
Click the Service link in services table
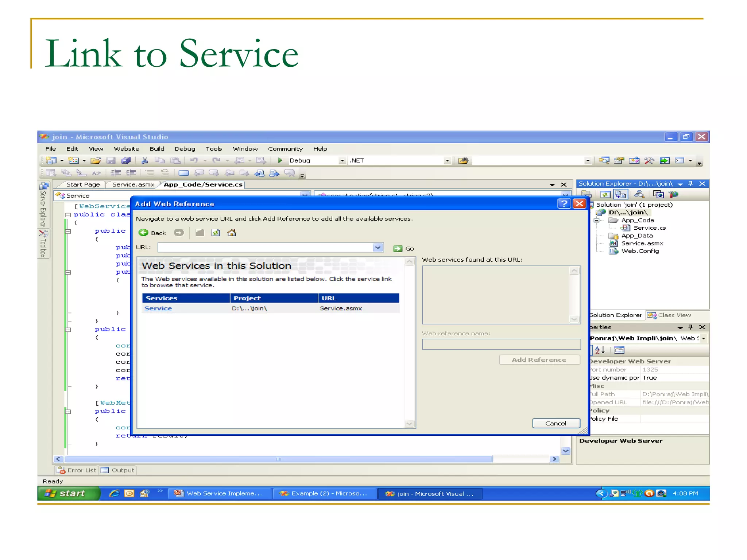pos(158,308)
